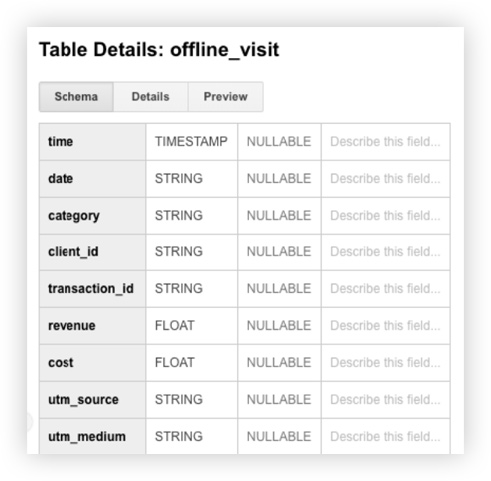The width and height of the screenshot is (491, 481).
Task: Select the time field name cell
Action: tap(92, 142)
